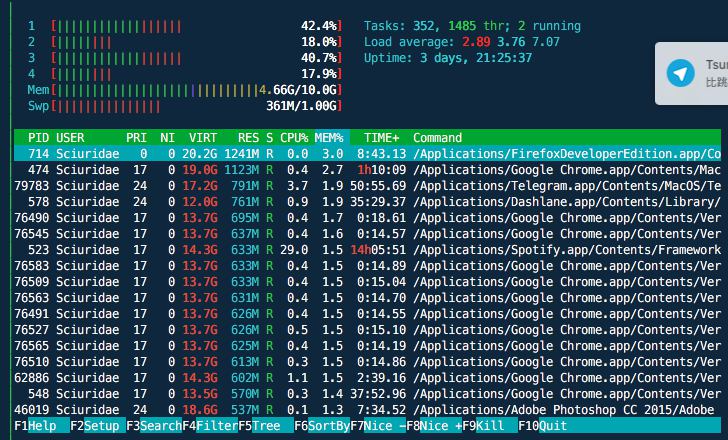Click Uptime 3 days value
728x440 pixels.
pos(476,58)
